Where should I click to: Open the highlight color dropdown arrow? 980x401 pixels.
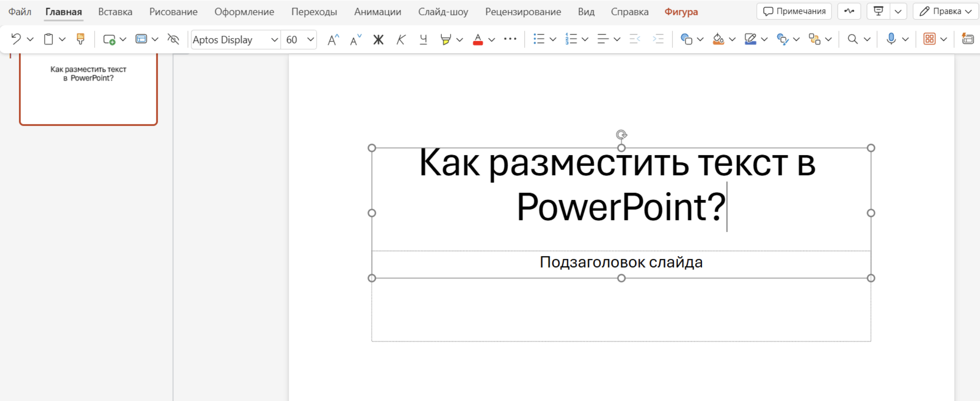tap(459, 39)
